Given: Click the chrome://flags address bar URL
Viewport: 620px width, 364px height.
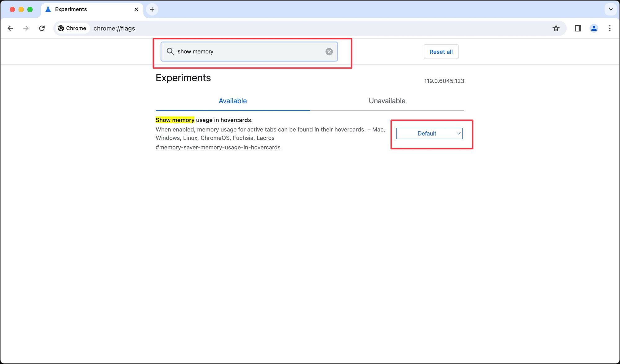Looking at the screenshot, I should pyautogui.click(x=115, y=28).
